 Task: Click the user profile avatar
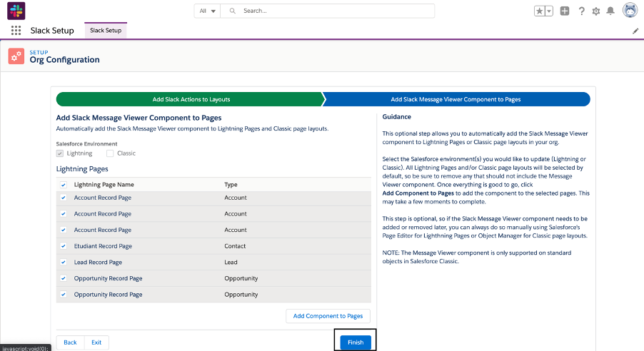630,10
